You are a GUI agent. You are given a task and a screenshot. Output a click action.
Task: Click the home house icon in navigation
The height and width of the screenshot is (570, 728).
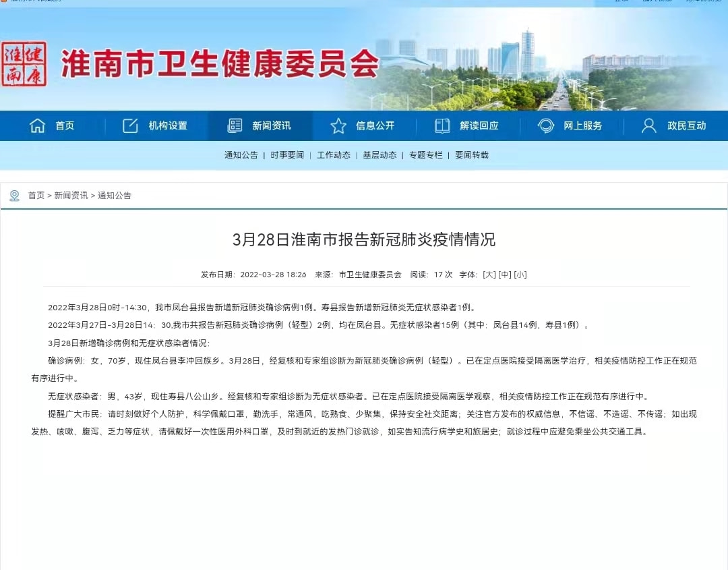click(x=37, y=125)
